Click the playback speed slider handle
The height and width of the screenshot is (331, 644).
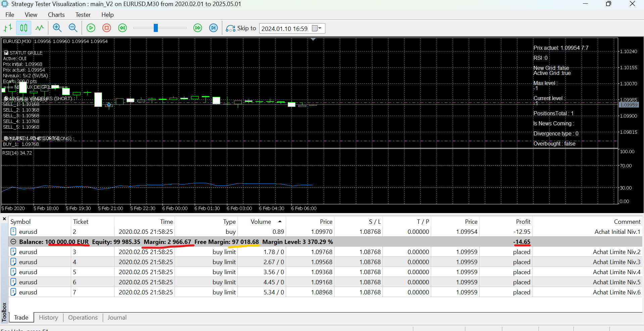click(x=156, y=28)
